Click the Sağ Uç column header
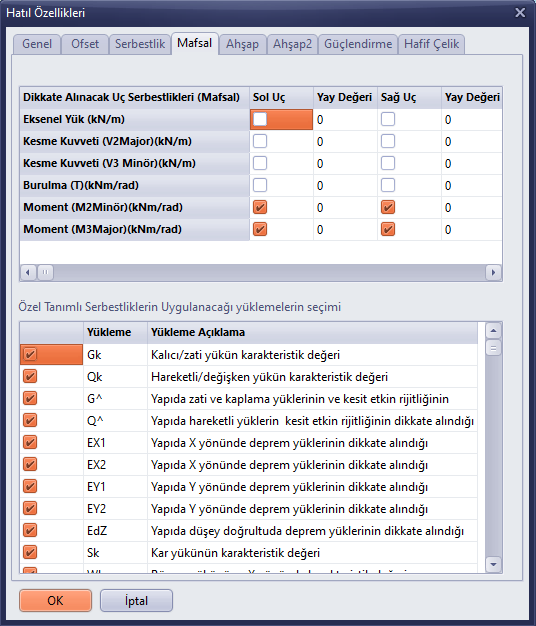536x626 pixels. [409, 97]
